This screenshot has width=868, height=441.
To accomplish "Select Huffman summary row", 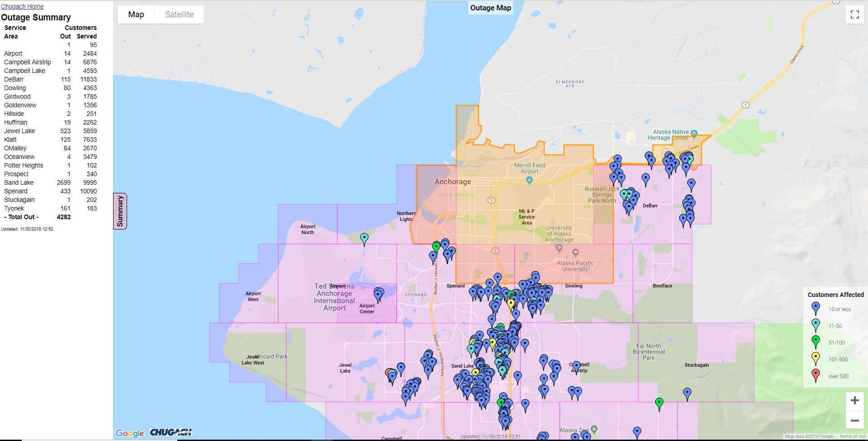I will tap(50, 122).
